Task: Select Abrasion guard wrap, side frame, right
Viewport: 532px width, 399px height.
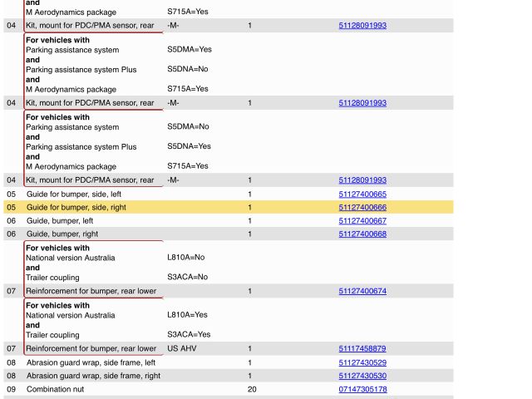Action: pyautogui.click(x=93, y=376)
